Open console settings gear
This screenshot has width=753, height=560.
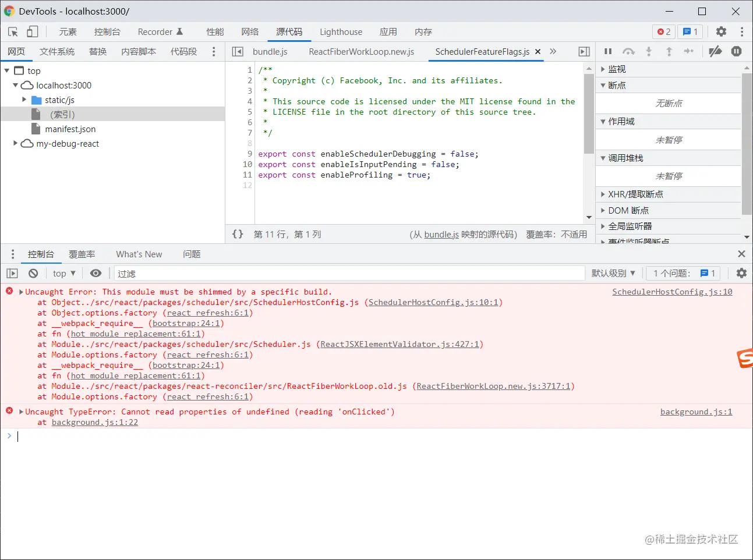coord(741,273)
